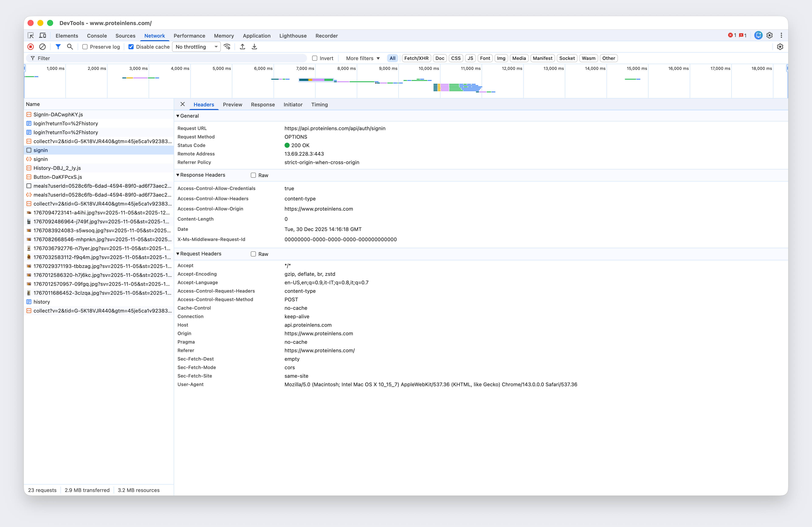Viewport: 812px width, 527px height.
Task: Toggle the filter bar funnel icon
Action: pos(58,47)
